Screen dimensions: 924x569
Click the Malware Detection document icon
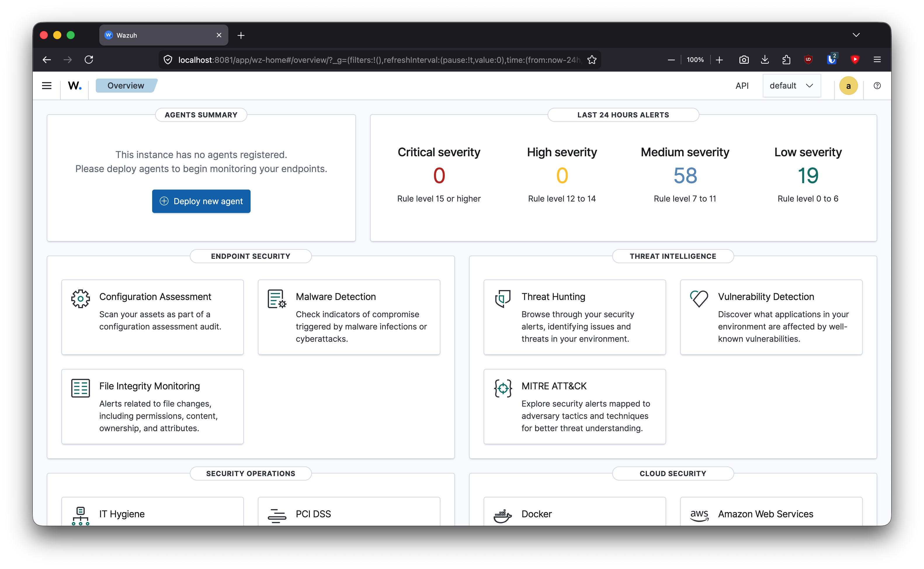click(277, 299)
